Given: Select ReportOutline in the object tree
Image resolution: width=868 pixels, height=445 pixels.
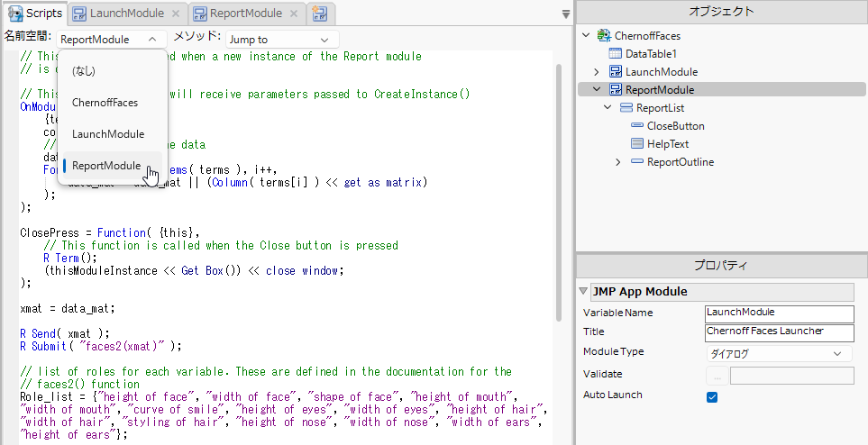Looking at the screenshot, I should click(681, 162).
